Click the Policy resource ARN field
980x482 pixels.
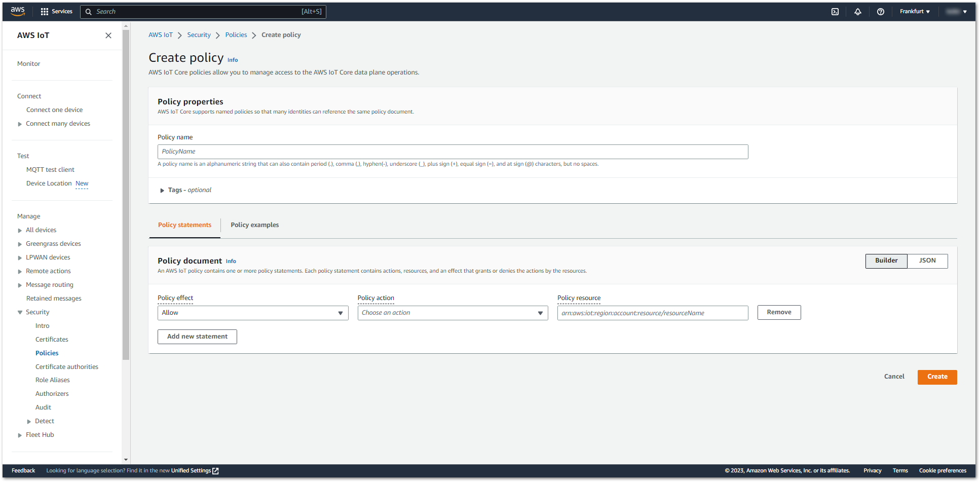pyautogui.click(x=653, y=313)
